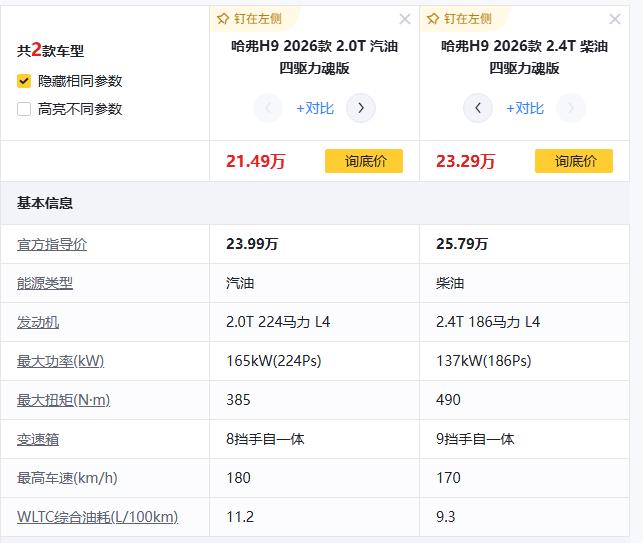Open the 最大功率(kW) parameter link

click(60, 361)
